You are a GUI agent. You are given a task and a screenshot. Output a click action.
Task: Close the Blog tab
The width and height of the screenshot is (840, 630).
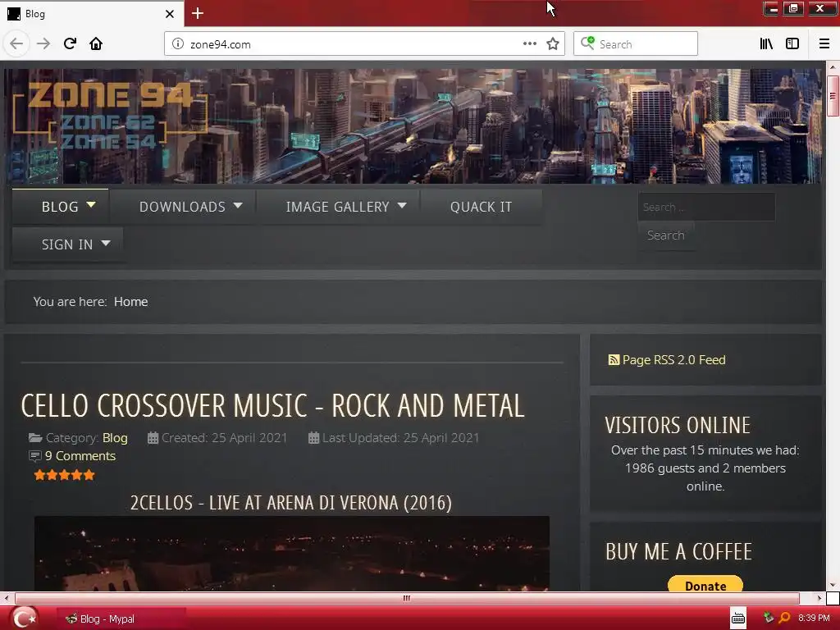tap(169, 14)
